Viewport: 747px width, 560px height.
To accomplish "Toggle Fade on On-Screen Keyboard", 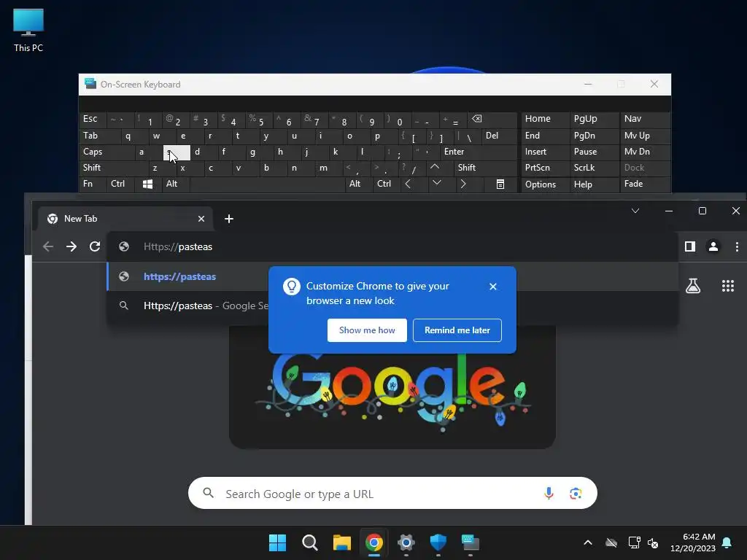I will [x=644, y=184].
